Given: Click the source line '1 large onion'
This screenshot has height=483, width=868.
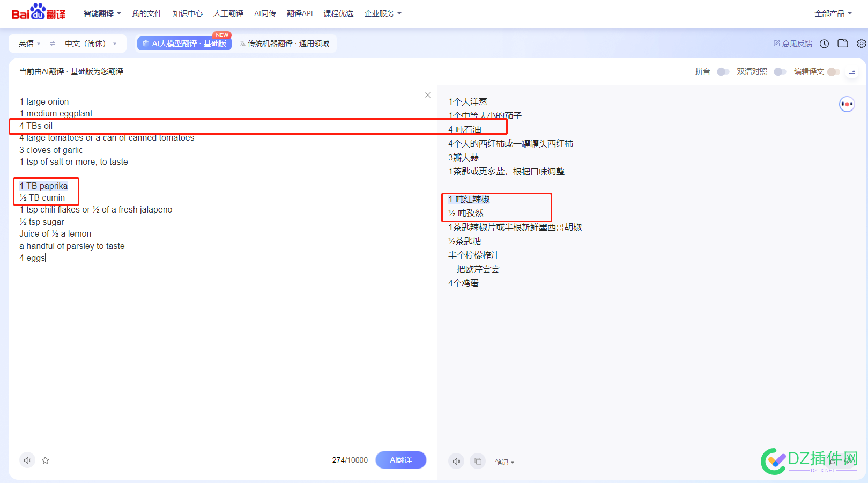Looking at the screenshot, I should (x=44, y=101).
